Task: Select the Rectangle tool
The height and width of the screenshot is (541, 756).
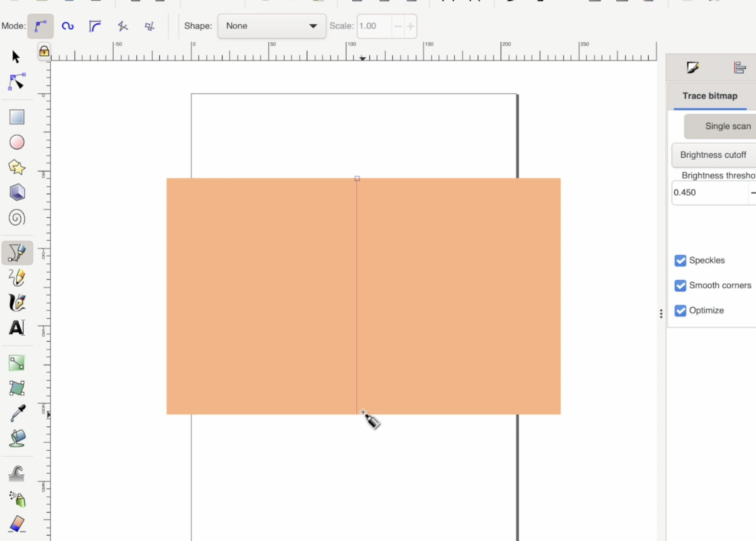Action: [x=16, y=117]
